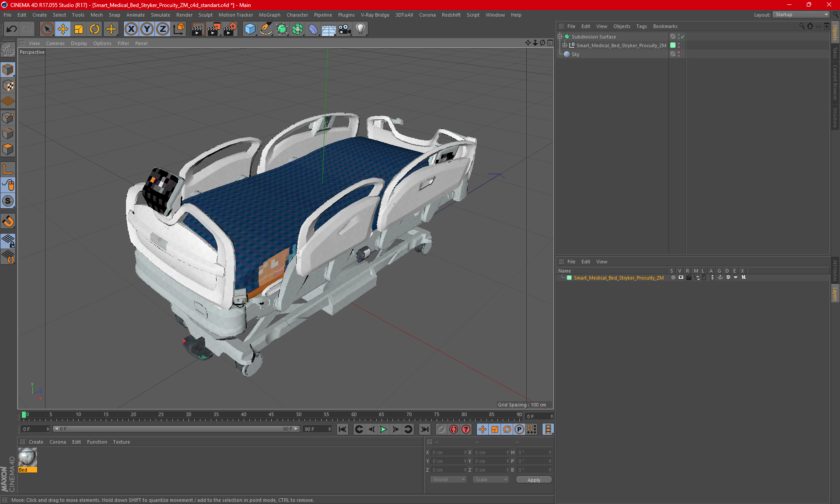The width and height of the screenshot is (840, 504).
Task: Switch to Polygons mode
Action: click(8, 149)
